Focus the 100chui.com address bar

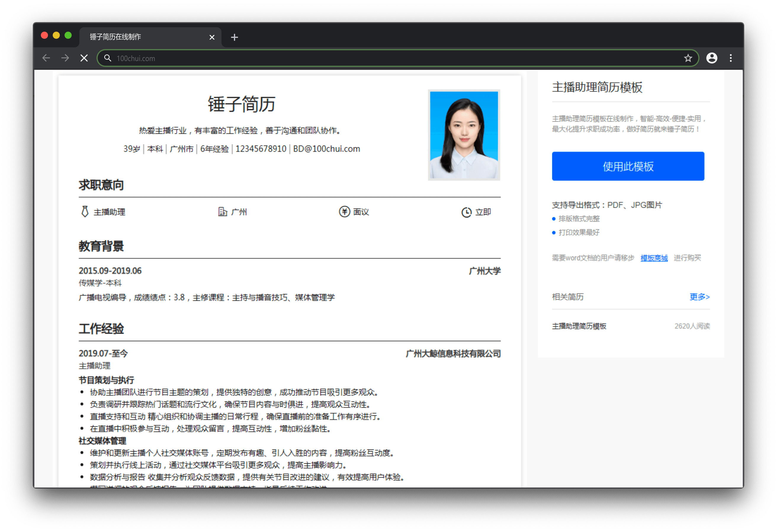tap(398, 58)
